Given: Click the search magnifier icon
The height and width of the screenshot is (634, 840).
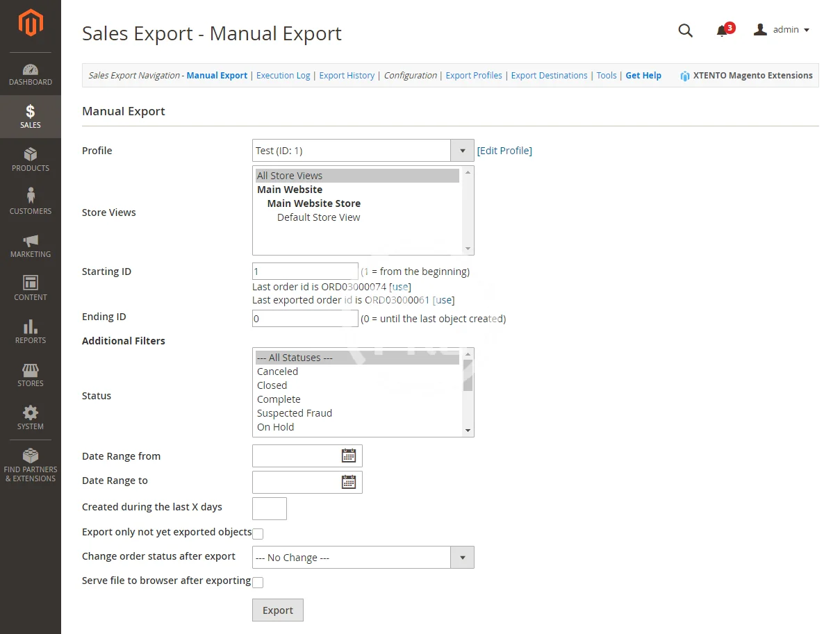Looking at the screenshot, I should 685,30.
